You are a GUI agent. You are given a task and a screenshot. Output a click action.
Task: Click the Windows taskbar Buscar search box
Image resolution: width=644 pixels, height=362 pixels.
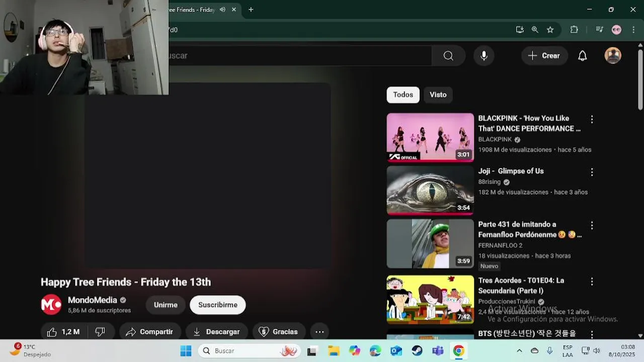250,351
